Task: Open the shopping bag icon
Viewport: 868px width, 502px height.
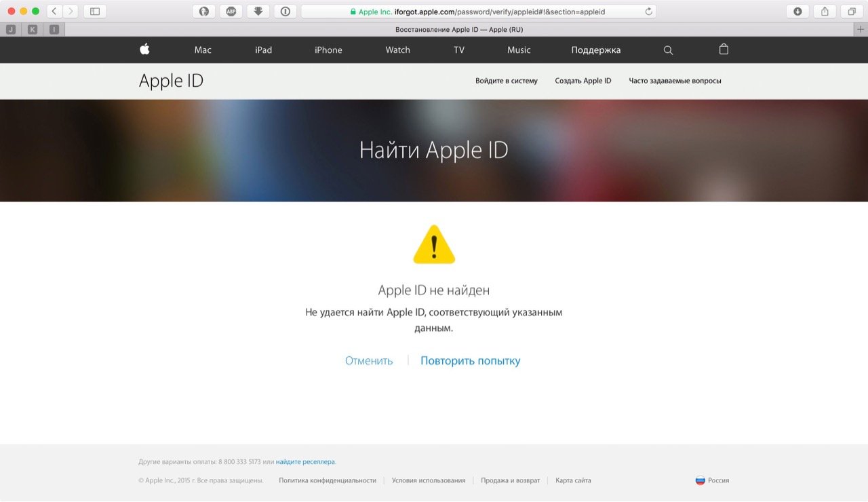Action: (724, 50)
